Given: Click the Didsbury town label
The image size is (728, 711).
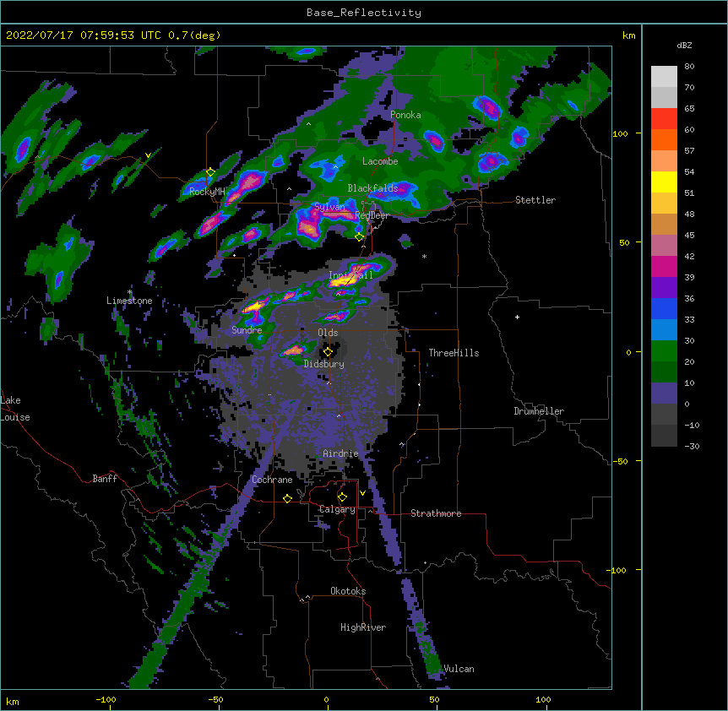Looking at the screenshot, I should (x=324, y=364).
